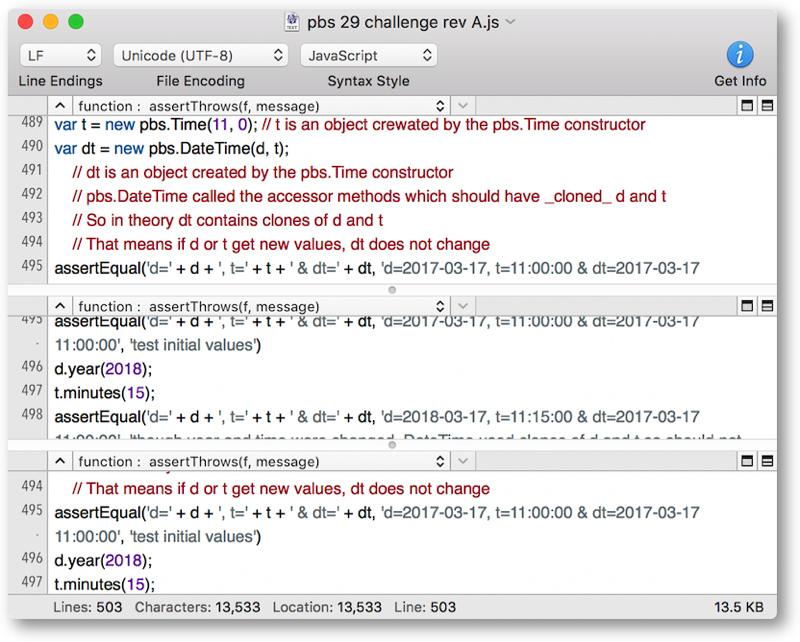Split the middle editor pane

point(766,306)
